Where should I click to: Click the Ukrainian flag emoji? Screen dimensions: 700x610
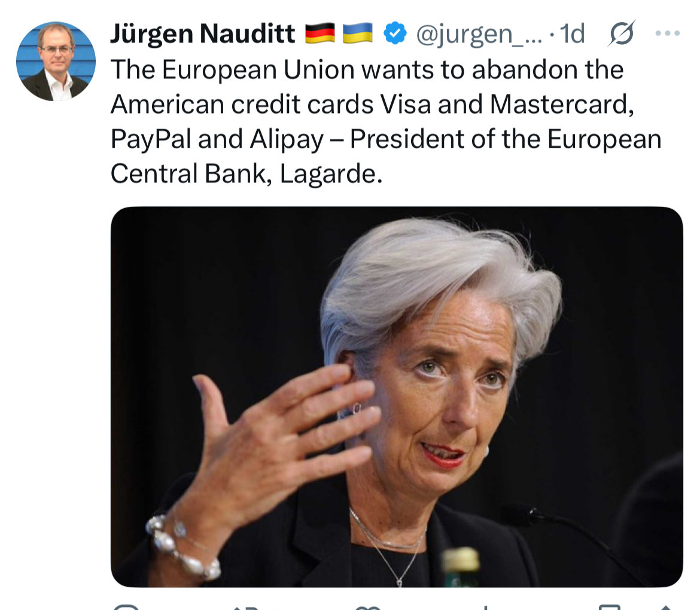[x=358, y=33]
